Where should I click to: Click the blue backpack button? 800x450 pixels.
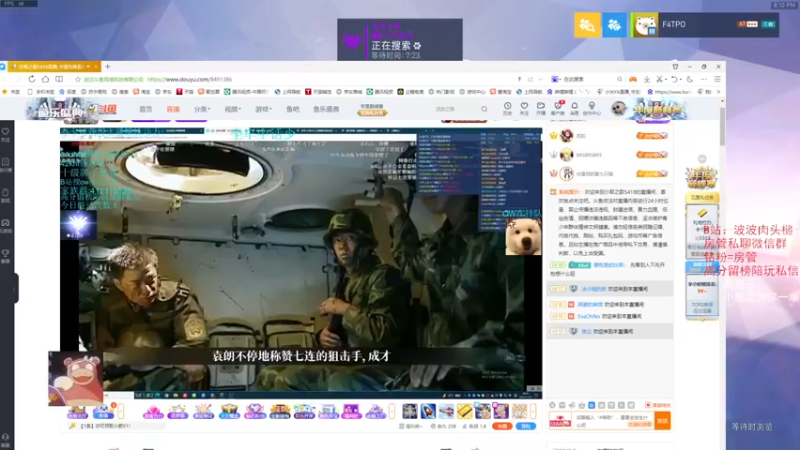click(526, 426)
